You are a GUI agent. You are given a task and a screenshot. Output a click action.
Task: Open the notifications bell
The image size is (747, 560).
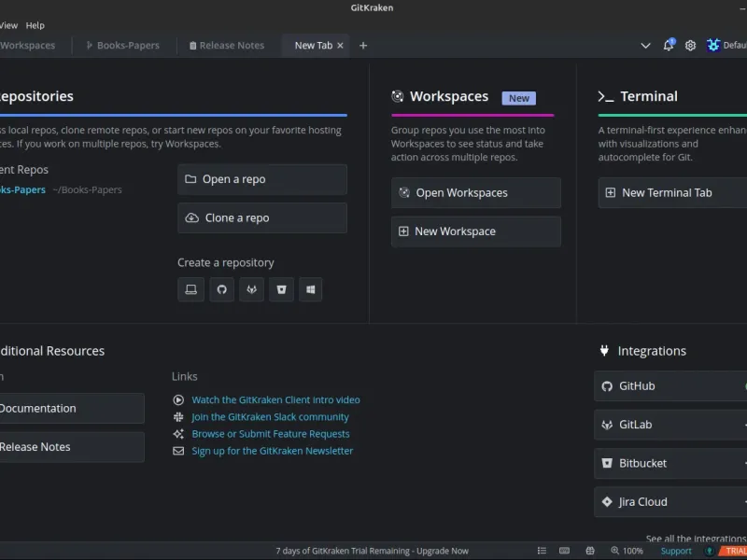click(669, 45)
